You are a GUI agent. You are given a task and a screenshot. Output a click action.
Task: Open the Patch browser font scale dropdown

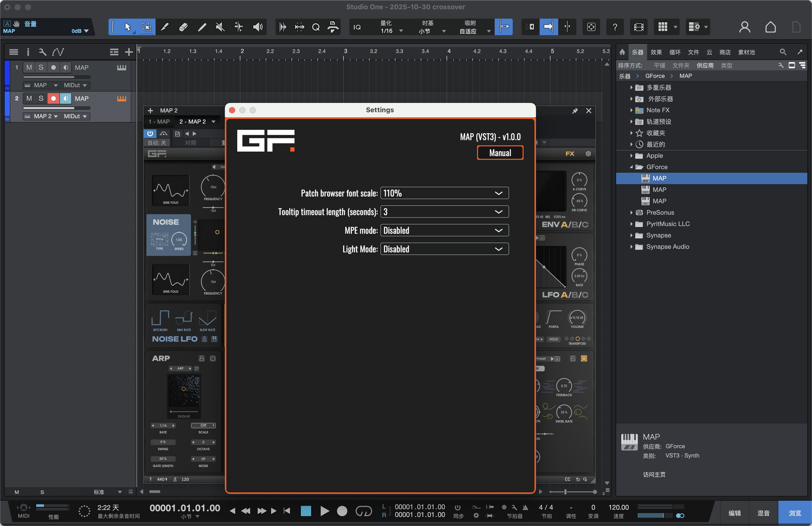(x=444, y=193)
